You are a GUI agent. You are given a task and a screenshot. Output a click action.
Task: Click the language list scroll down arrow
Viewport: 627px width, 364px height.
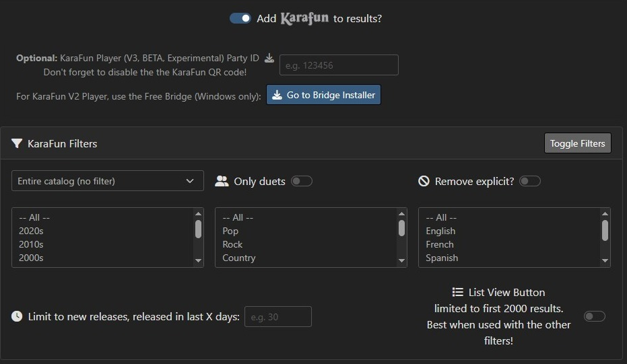tap(605, 260)
